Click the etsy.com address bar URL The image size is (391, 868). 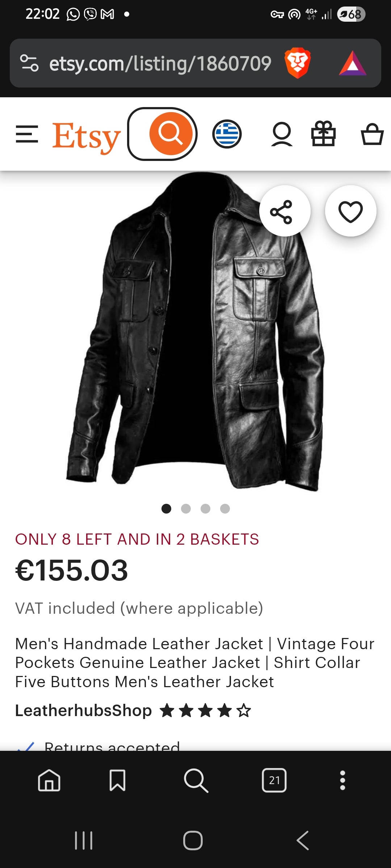160,64
